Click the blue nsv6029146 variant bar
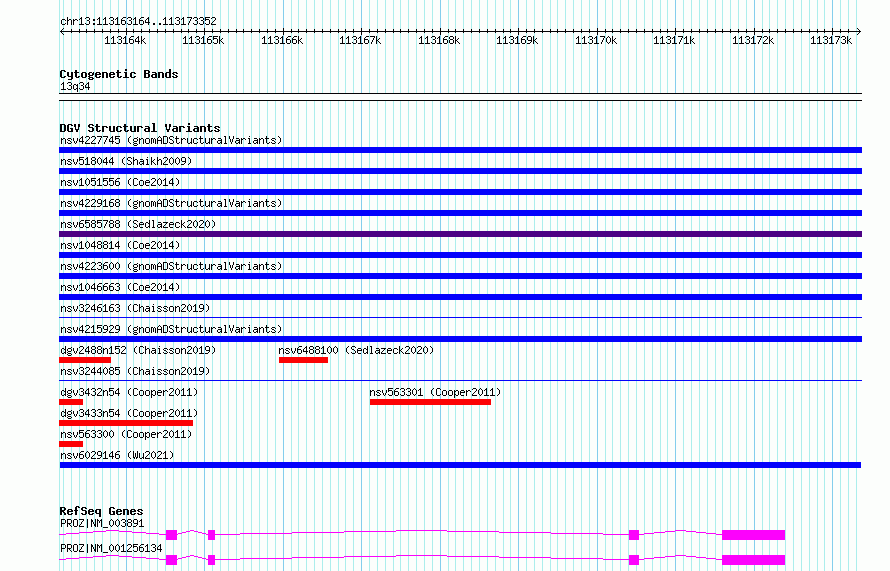The image size is (890, 571). point(460,465)
